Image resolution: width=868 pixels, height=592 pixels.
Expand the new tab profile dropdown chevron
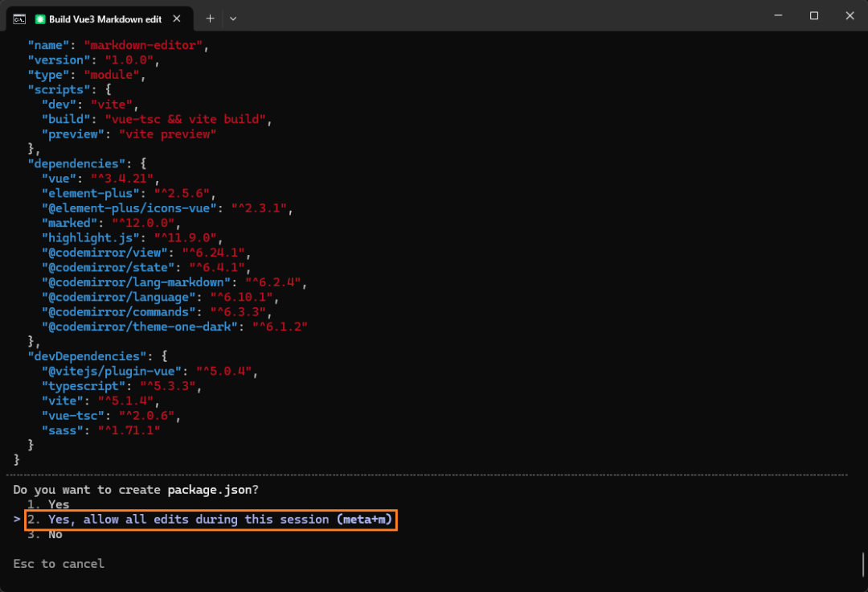point(233,18)
